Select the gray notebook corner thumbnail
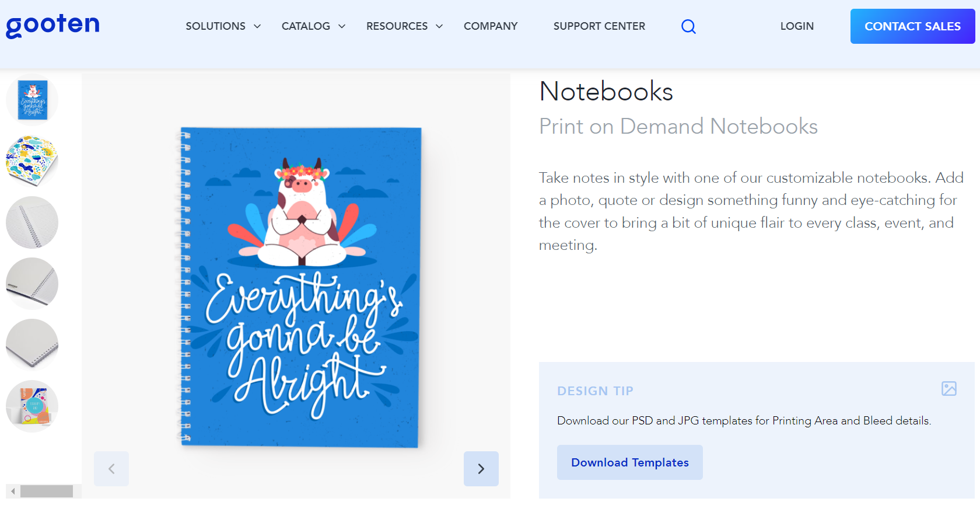Screen dimensions: 980x505 [32, 345]
